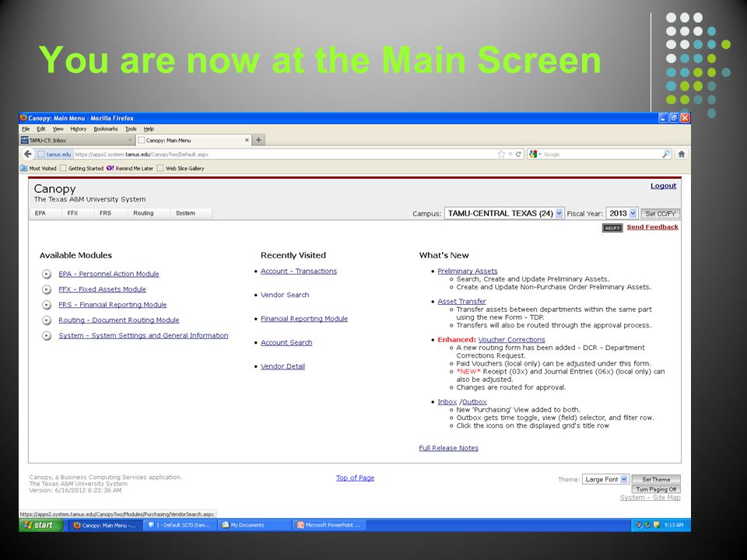Click arrow icon beside EPA - Personnel Action Module

point(47,274)
